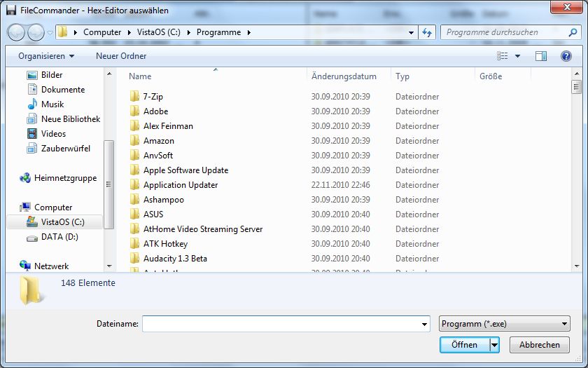Screen dimensions: 588x368
Task: Open the 7-Zip folder
Action: (153, 97)
